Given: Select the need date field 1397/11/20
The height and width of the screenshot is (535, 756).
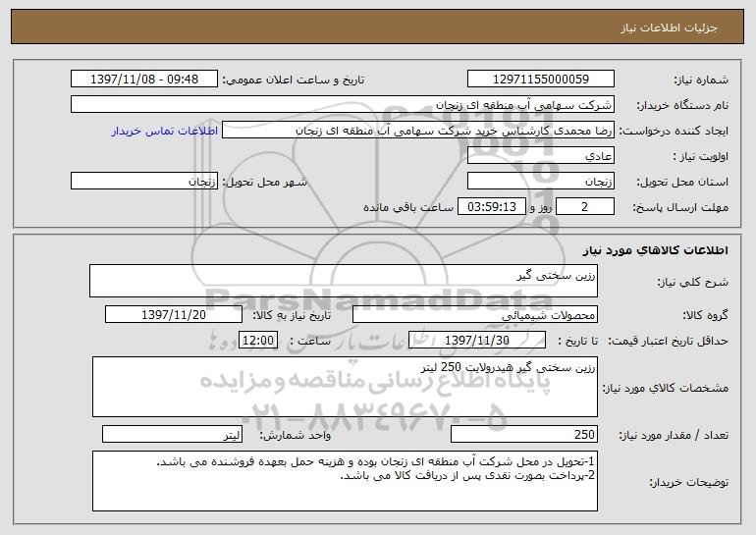Looking at the screenshot, I should click(174, 315).
